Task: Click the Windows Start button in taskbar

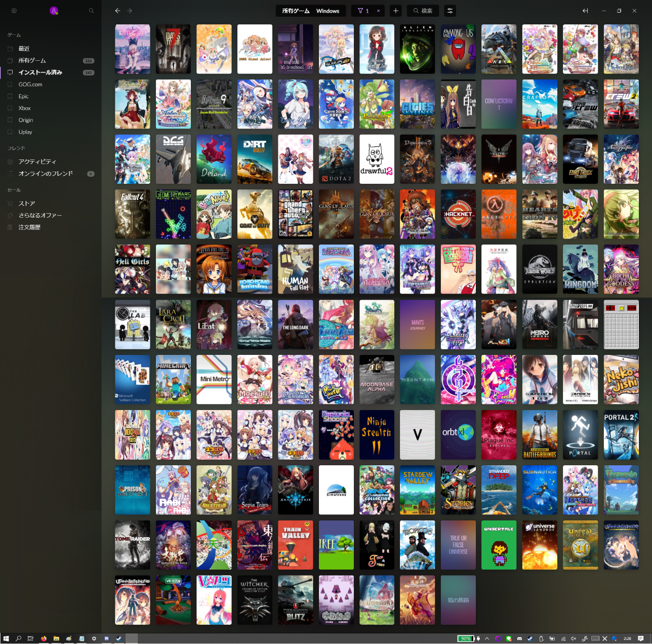Action: [6, 638]
